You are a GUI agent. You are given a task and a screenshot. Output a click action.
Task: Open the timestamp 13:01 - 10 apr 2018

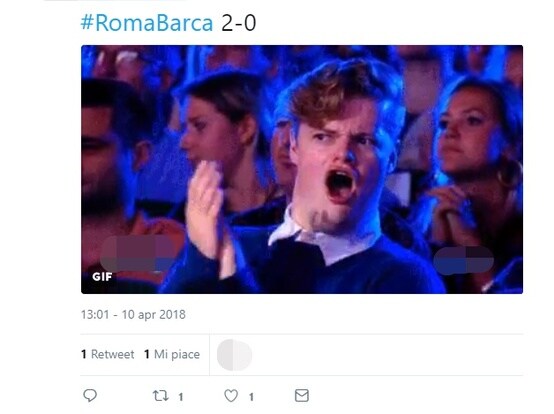[133, 314]
